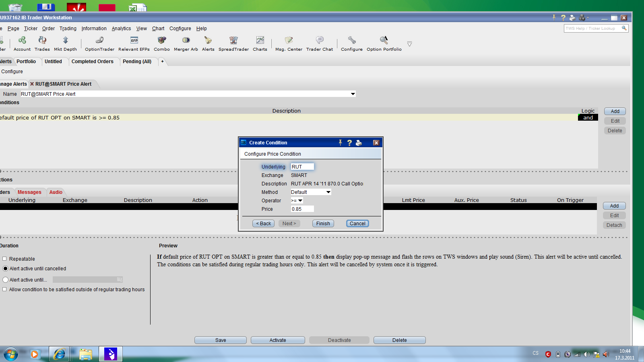
Task: Open the Method dropdown showing Default
Action: (x=328, y=192)
